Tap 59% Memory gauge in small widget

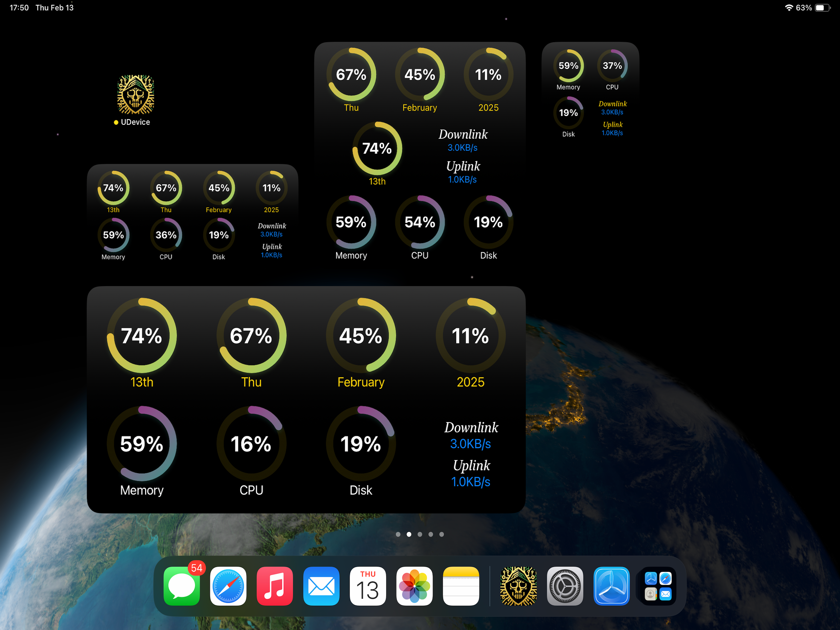(569, 65)
